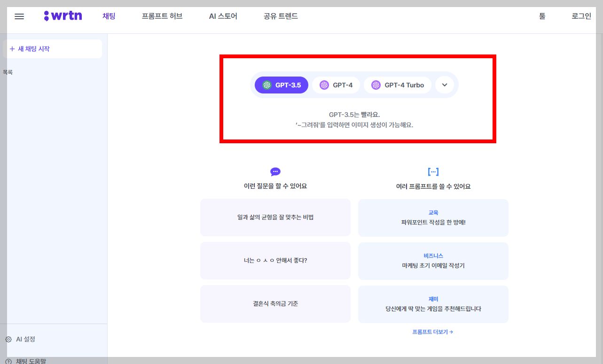Image resolution: width=603 pixels, height=364 pixels.
Task: Click the 이런 질문을 할 수 있어요 heading
Action: coord(275,186)
